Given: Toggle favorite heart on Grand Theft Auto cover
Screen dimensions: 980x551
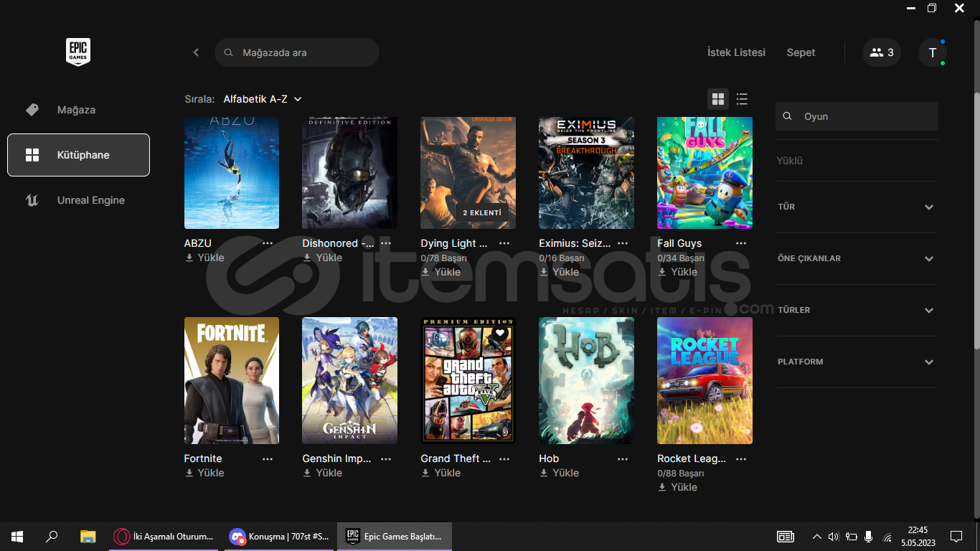Looking at the screenshot, I should pyautogui.click(x=500, y=333).
